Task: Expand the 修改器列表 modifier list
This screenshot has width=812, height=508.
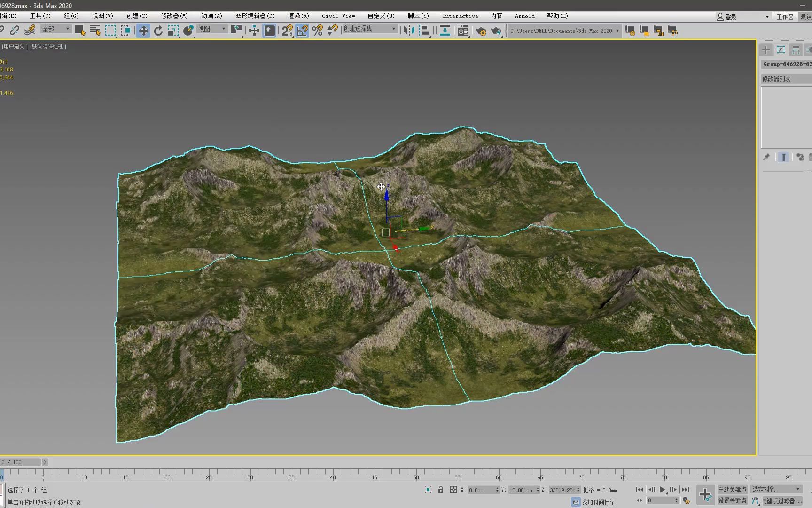Action: [786, 79]
